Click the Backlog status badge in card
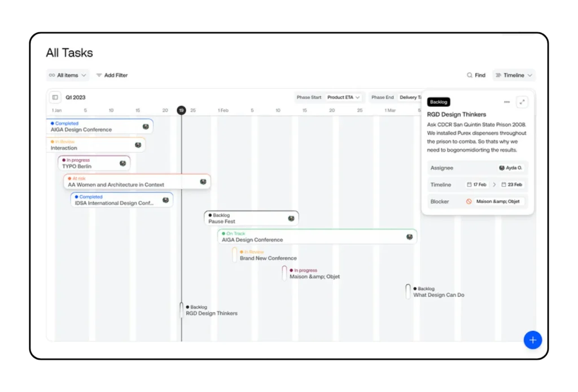Image resolution: width=578 pixels, height=392 pixels. coord(439,102)
